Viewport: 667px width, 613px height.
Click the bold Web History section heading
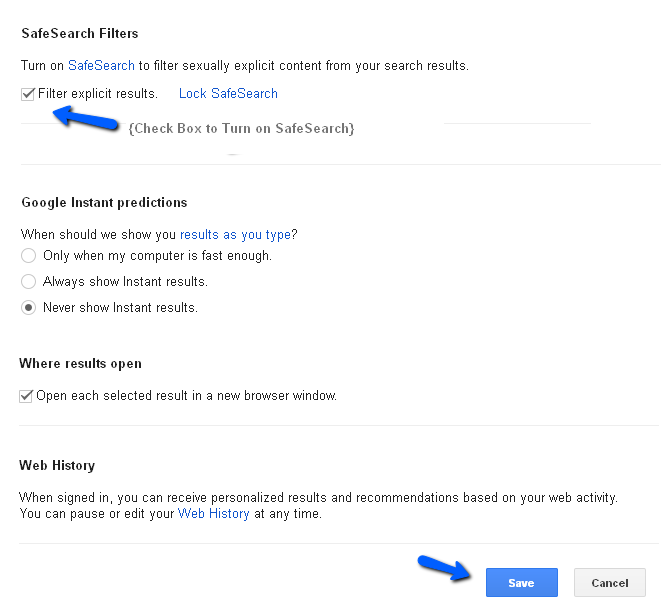click(57, 466)
